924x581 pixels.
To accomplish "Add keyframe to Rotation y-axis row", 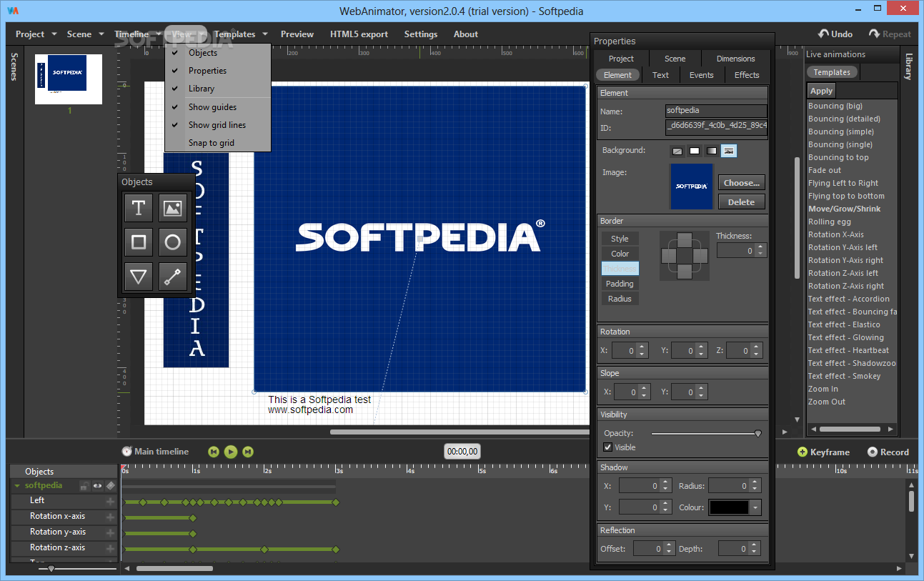I will (111, 532).
